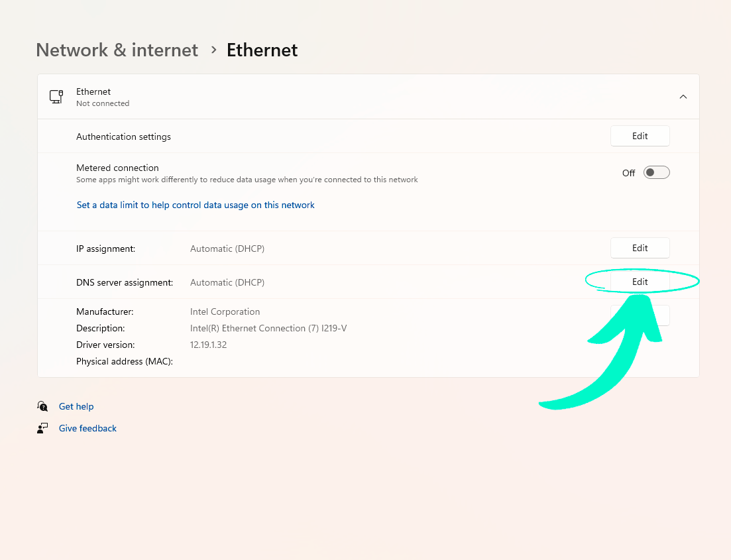The image size is (731, 560).
Task: Click the Physical address (MAC) label
Action: click(125, 361)
